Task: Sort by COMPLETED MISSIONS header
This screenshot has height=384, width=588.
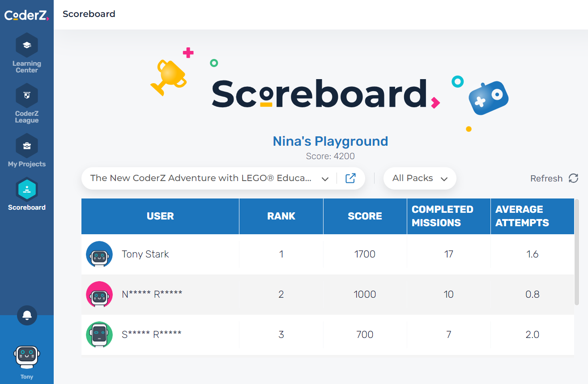Action: (448, 216)
